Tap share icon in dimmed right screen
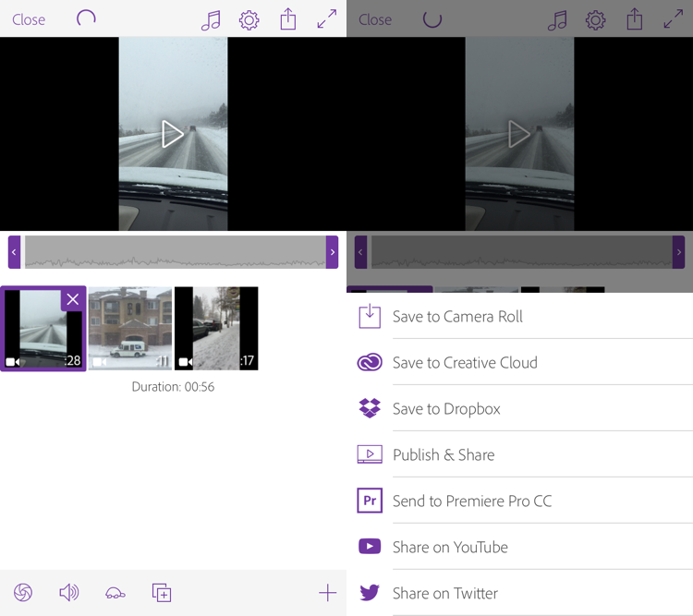The image size is (693, 616). pyautogui.click(x=635, y=19)
